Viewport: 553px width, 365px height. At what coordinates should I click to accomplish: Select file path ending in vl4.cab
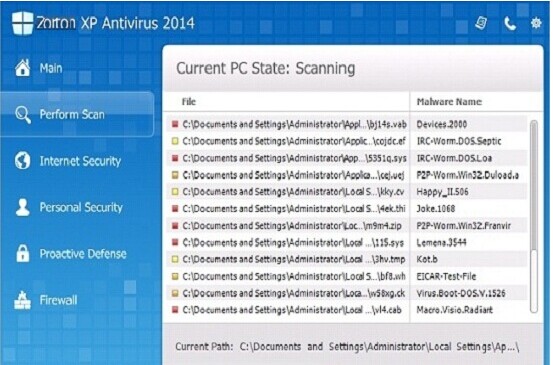click(x=292, y=310)
